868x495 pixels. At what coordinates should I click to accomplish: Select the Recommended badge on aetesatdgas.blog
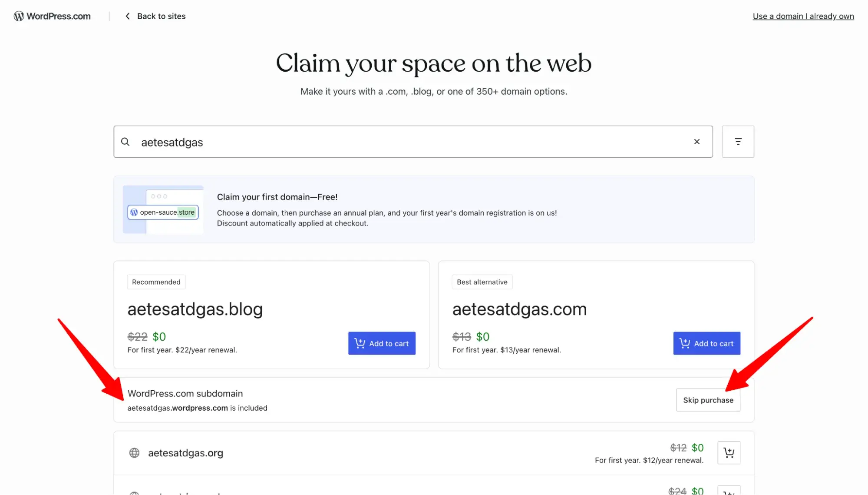156,282
